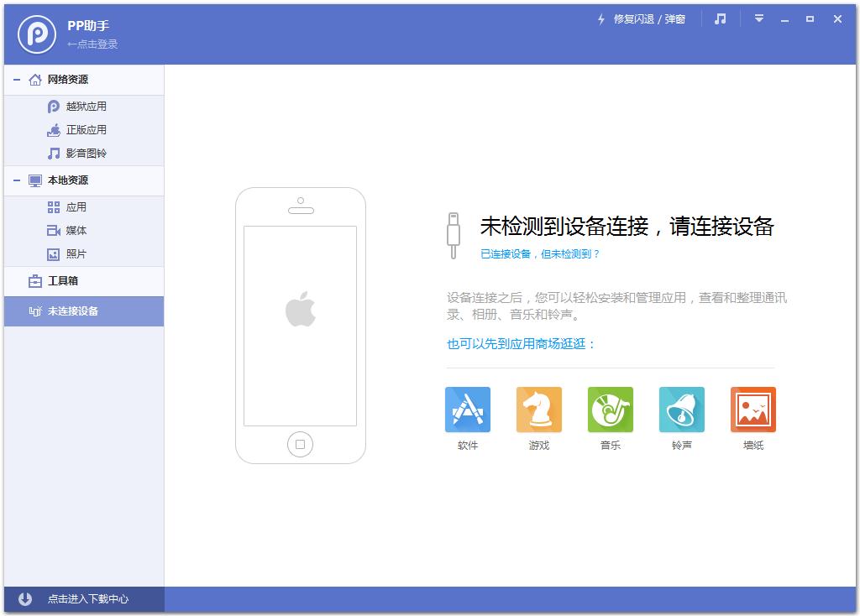860x616 pixels.
Task: Click the music note icon in title bar
Action: 721,18
